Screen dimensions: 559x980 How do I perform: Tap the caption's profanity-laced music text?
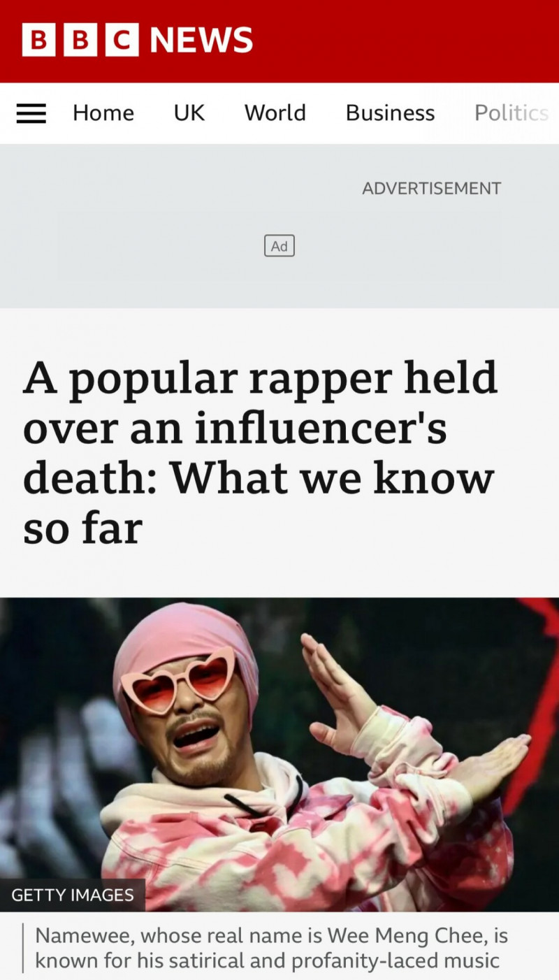click(x=395, y=961)
